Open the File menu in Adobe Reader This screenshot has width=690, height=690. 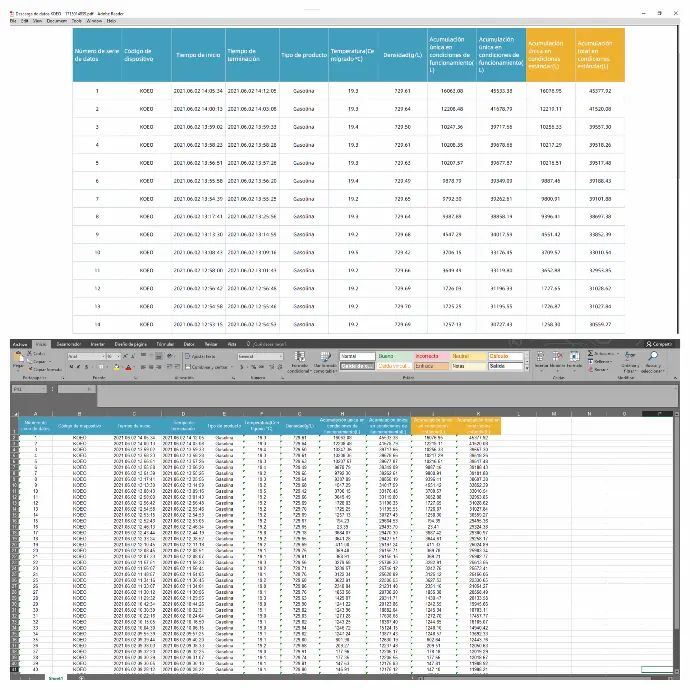(13, 21)
